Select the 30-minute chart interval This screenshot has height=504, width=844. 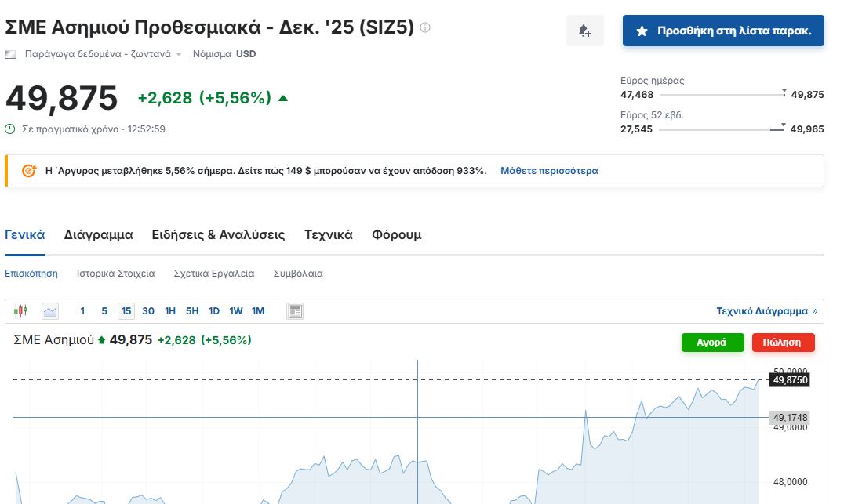(x=148, y=311)
